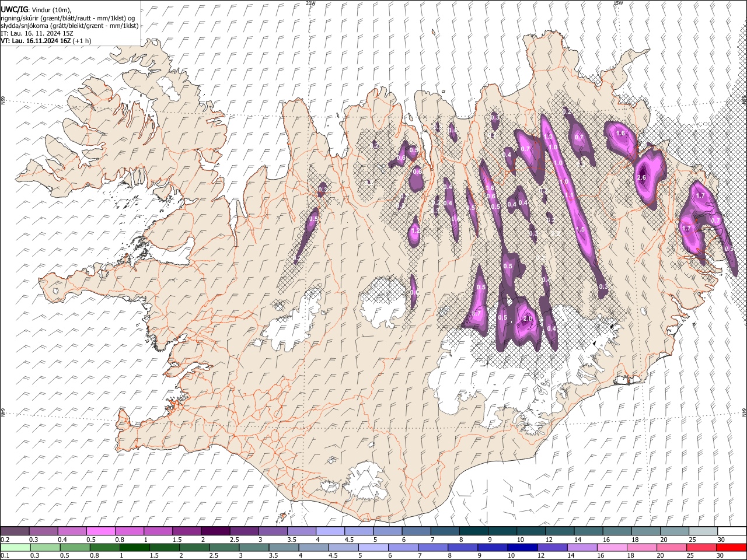Click the light grey 25 swatch in snow scale
This screenshot has width=747, height=560.
[x=703, y=531]
